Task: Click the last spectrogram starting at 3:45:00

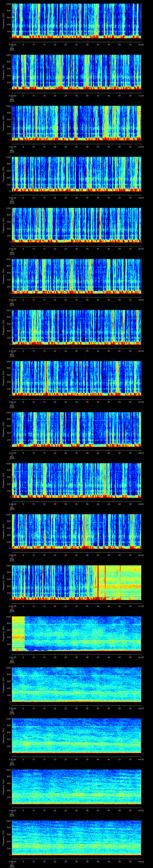Action: point(77,837)
